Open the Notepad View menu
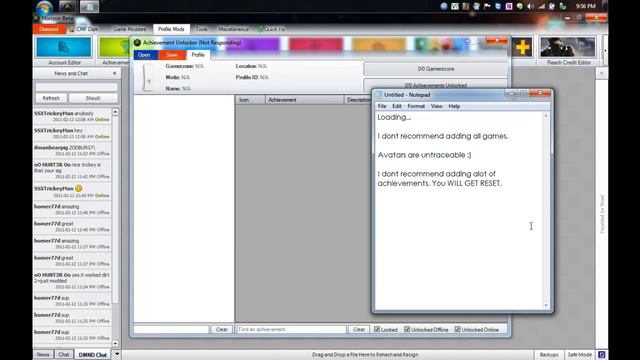 (x=436, y=106)
